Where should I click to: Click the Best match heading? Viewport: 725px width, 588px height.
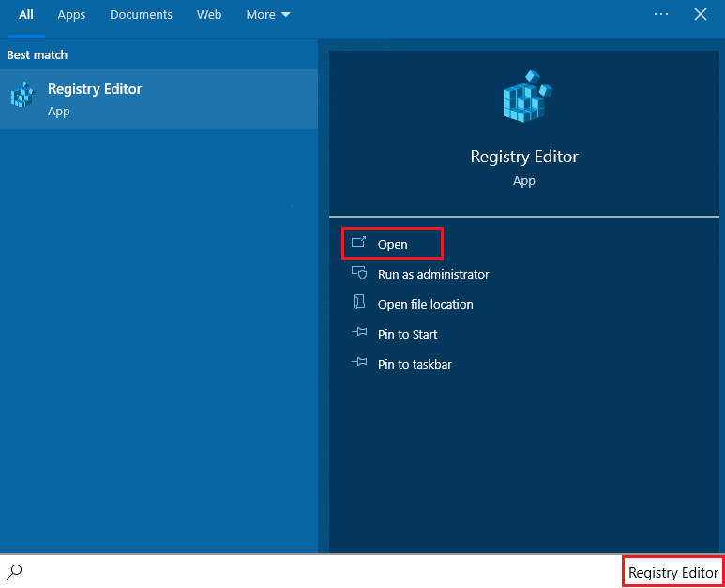[x=37, y=55]
